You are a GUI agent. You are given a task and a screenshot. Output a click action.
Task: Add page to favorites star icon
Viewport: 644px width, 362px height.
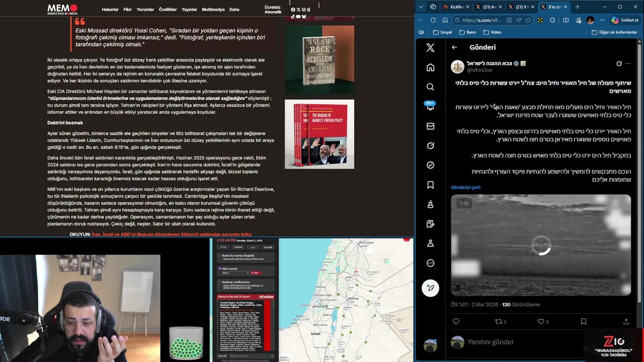pos(528,20)
